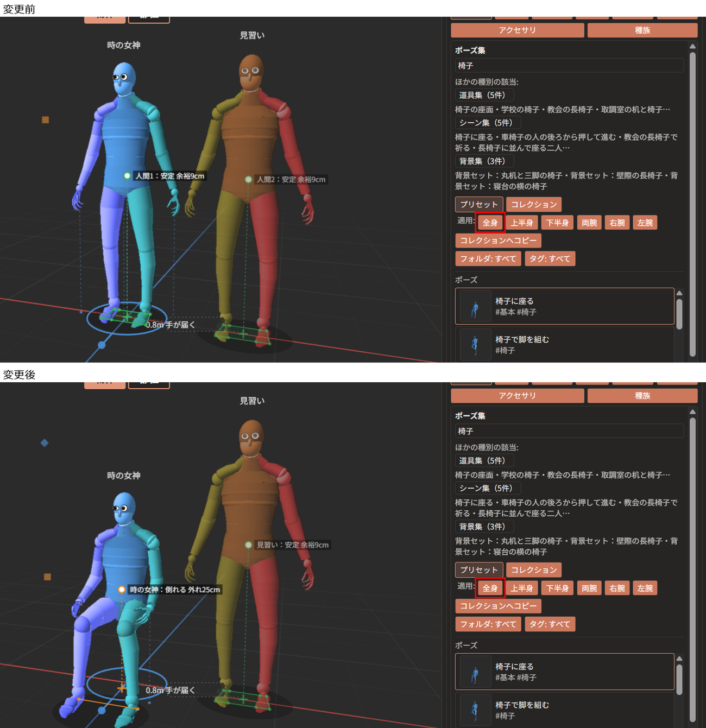Expand 道具集（5件） matches in 変更前 panel
Viewport: 706px width, 728px height.
[x=484, y=95]
